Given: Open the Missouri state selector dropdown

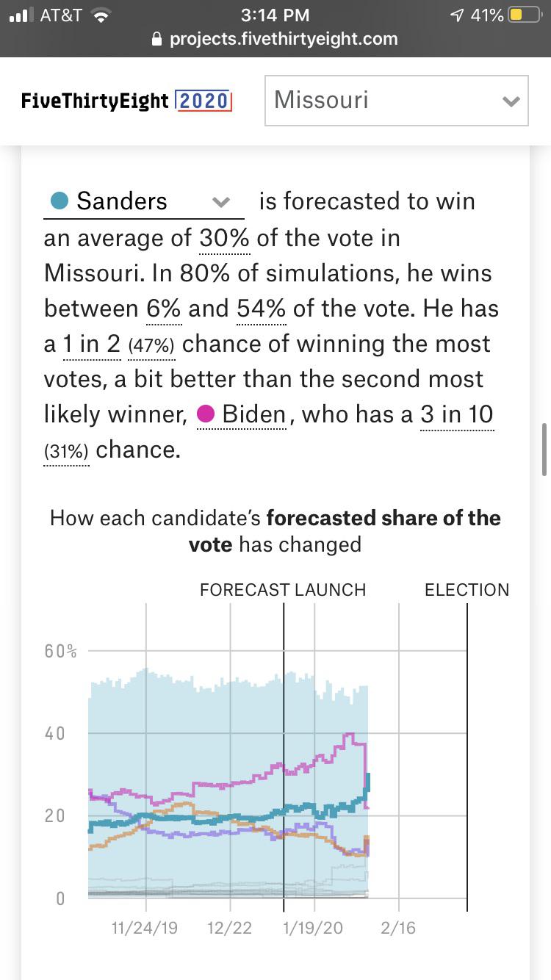Looking at the screenshot, I should coord(397,101).
